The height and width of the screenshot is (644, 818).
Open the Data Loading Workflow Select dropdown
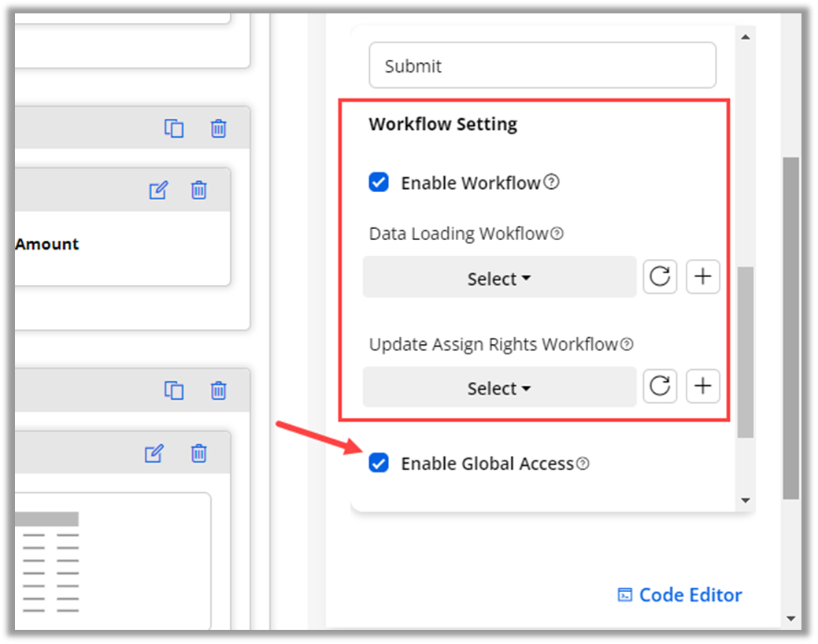(x=499, y=278)
